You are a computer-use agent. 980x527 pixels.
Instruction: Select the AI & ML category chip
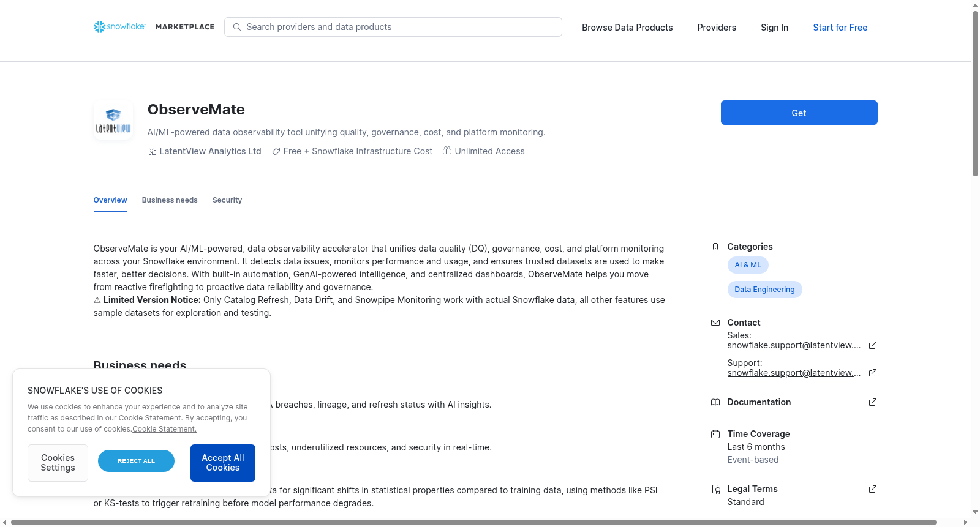tap(748, 265)
